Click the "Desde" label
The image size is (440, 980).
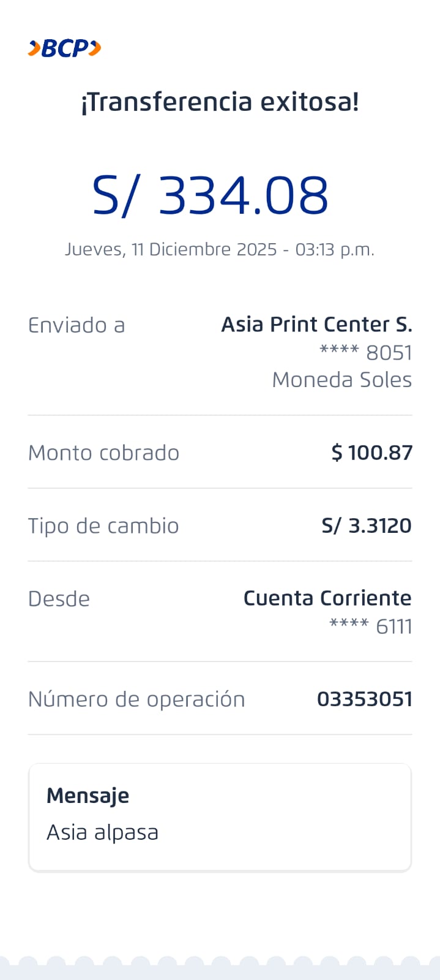coord(59,598)
